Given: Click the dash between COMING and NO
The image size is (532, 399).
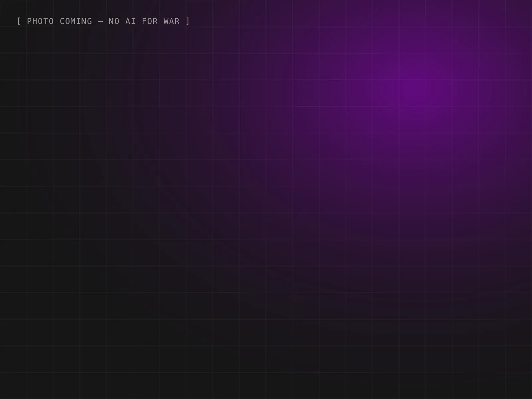Looking at the screenshot, I should [x=100, y=21].
